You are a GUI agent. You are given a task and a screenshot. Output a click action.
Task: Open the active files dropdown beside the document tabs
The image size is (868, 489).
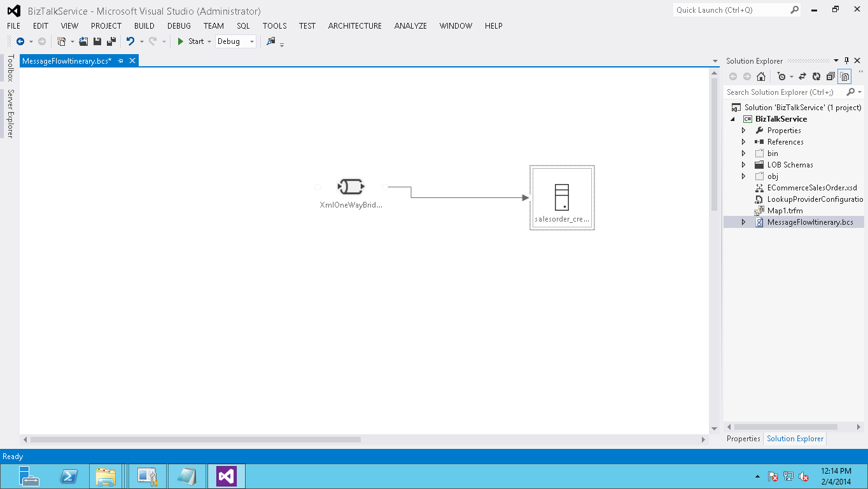point(716,61)
